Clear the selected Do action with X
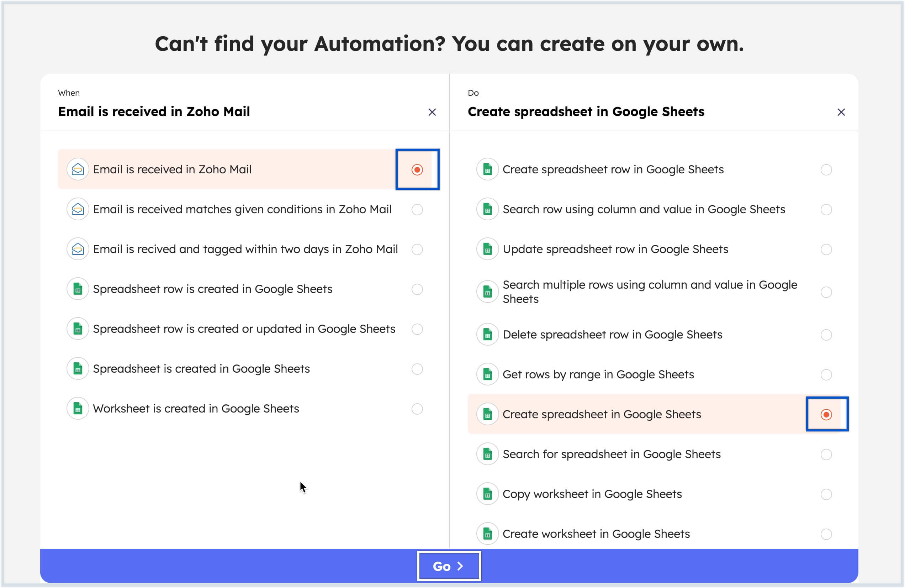The width and height of the screenshot is (905, 588). (841, 112)
